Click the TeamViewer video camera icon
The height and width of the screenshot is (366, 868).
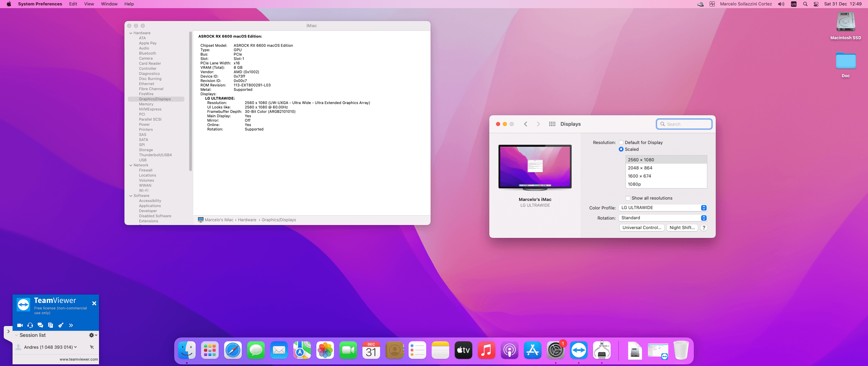pos(20,325)
